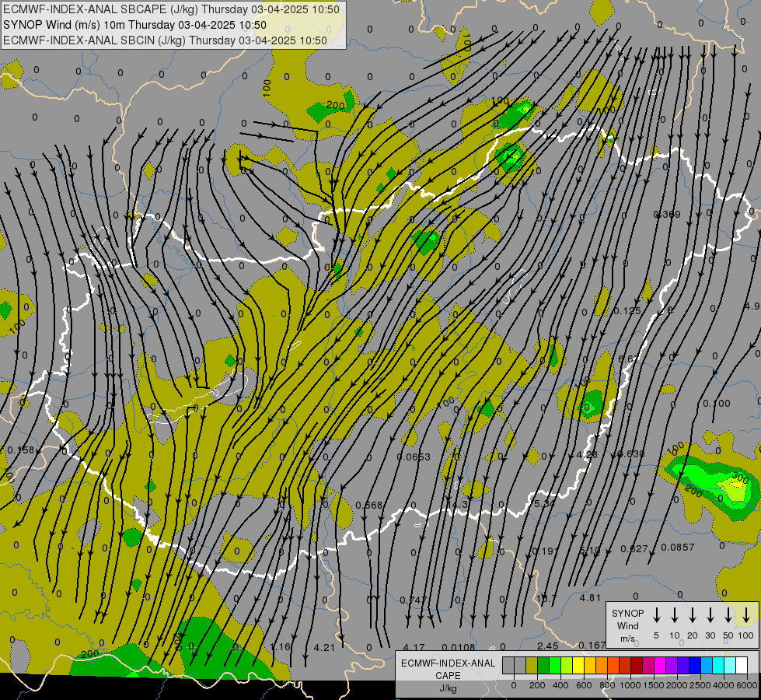The height and width of the screenshot is (700, 761).
Task: Click the 0.369 value on the map
Action: 667,214
